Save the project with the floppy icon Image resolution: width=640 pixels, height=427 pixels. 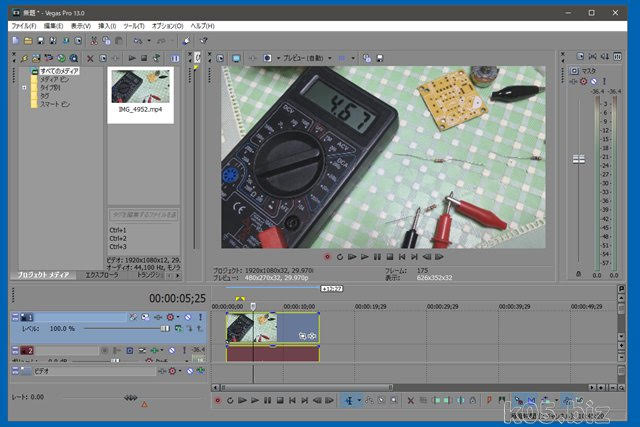[x=40, y=40]
